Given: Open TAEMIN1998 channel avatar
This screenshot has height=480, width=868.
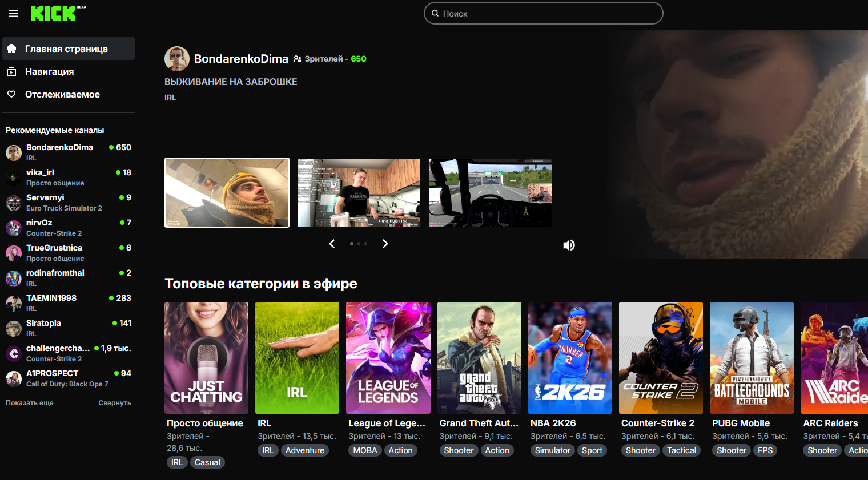Looking at the screenshot, I should pos(14,303).
